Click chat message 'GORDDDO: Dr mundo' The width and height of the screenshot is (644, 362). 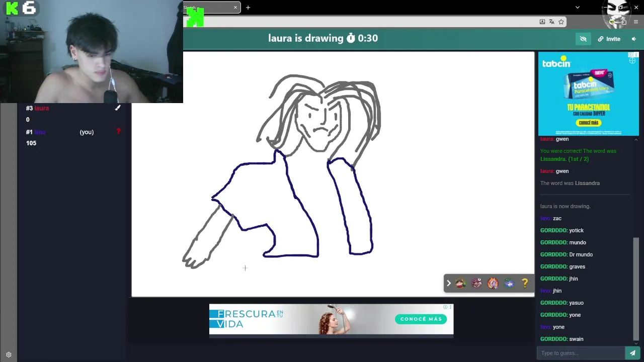(x=567, y=254)
